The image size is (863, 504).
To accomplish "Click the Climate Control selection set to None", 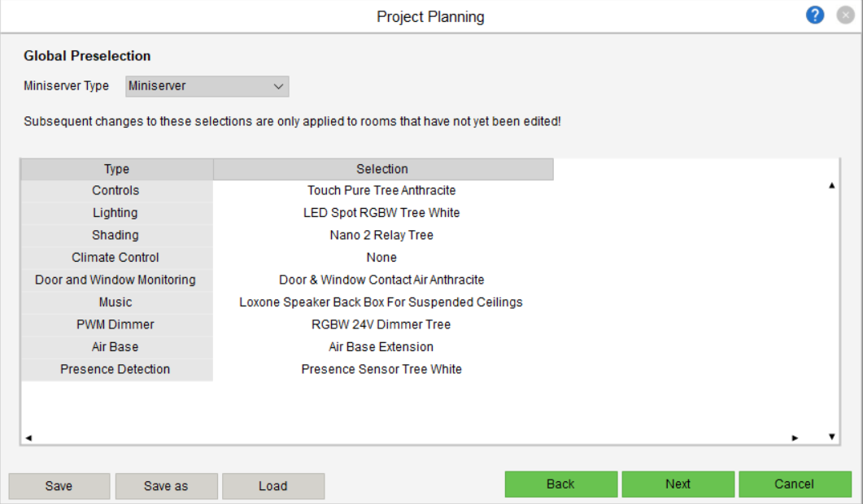I will 381,257.
